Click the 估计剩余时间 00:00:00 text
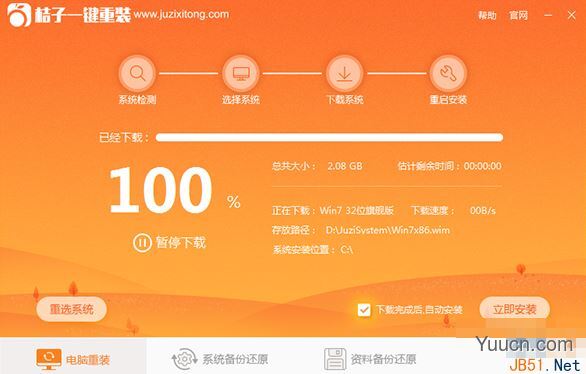Screen dimensions: 586x374 coord(450,166)
